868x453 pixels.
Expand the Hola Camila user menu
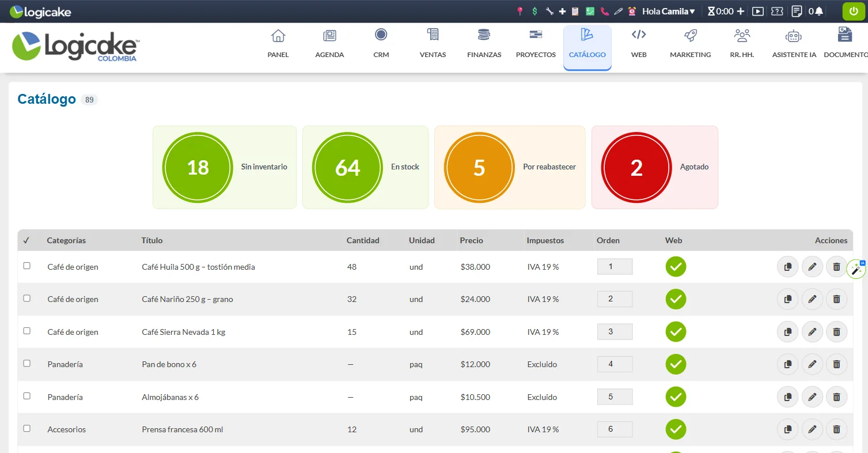[669, 11]
